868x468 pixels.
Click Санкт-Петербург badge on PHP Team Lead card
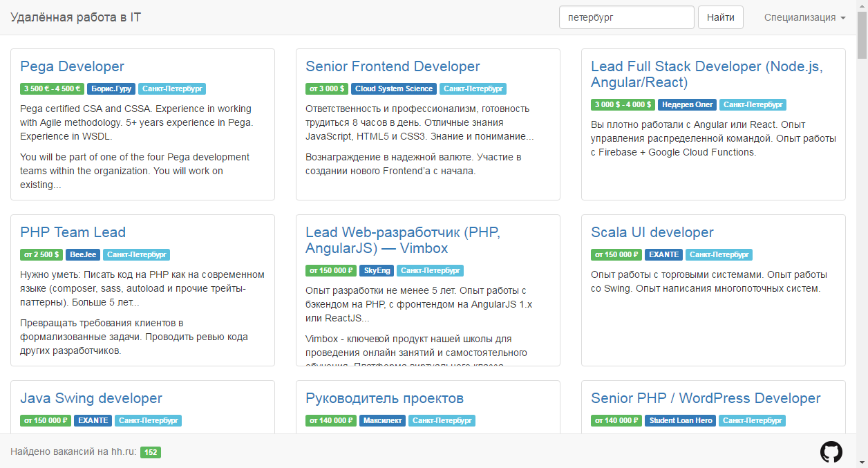click(x=137, y=254)
